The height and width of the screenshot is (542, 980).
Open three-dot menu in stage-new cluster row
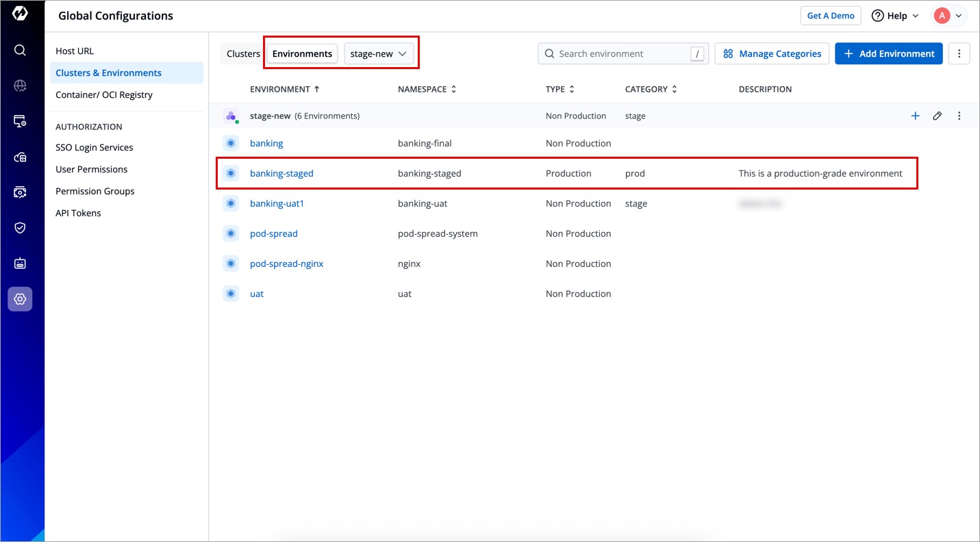[959, 116]
